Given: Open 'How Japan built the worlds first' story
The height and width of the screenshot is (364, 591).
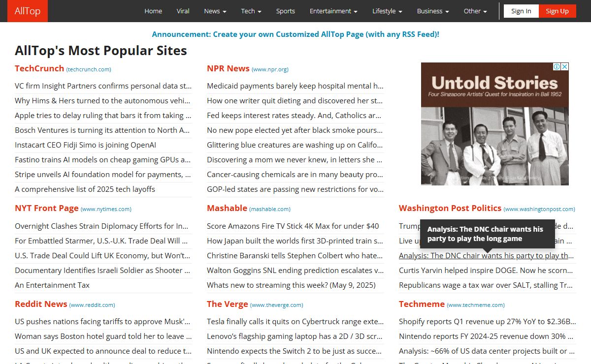Looking at the screenshot, I should (x=295, y=241).
